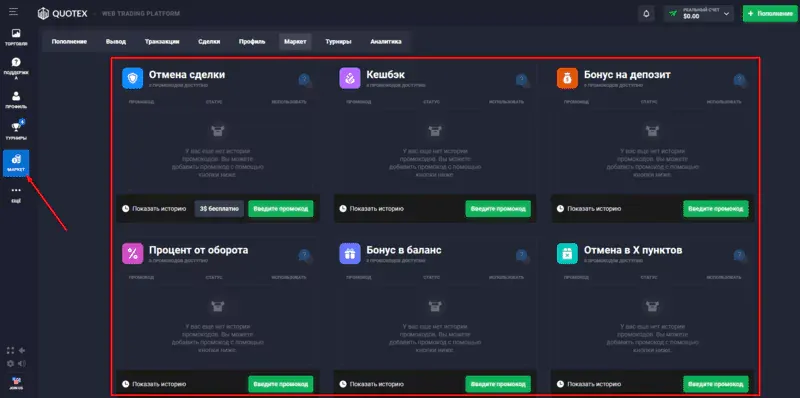
Task: Click the Бонус в баланс heading text
Action: [404, 251]
